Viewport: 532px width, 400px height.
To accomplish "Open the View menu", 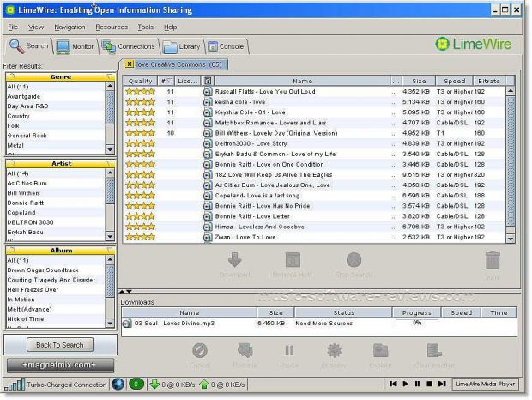I will tap(36, 27).
